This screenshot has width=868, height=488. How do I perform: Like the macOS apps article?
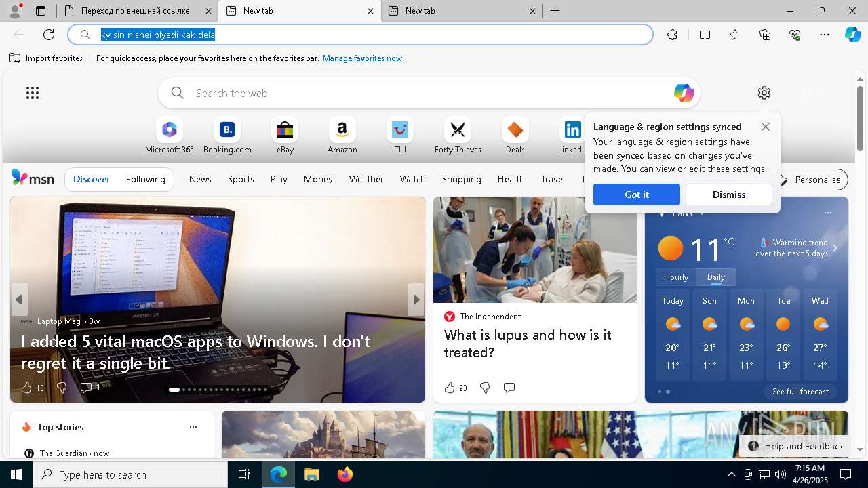26,388
